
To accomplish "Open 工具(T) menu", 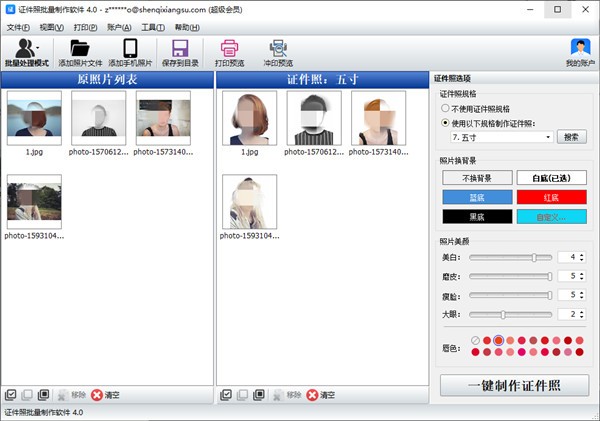I will tap(153, 28).
